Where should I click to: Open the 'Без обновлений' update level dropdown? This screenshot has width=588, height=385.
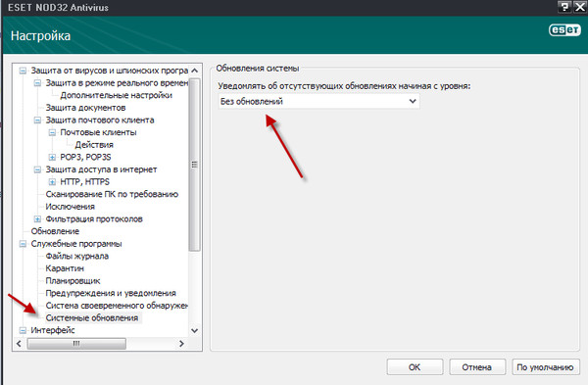(x=318, y=101)
